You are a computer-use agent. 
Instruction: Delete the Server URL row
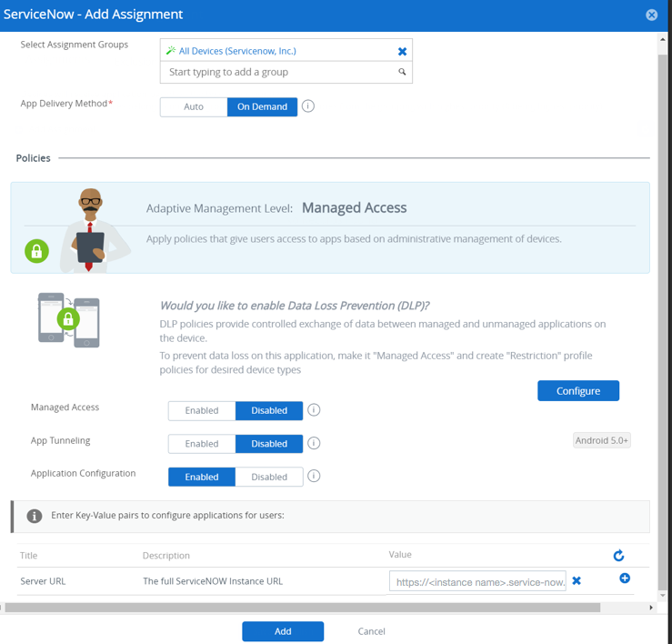[x=577, y=580]
